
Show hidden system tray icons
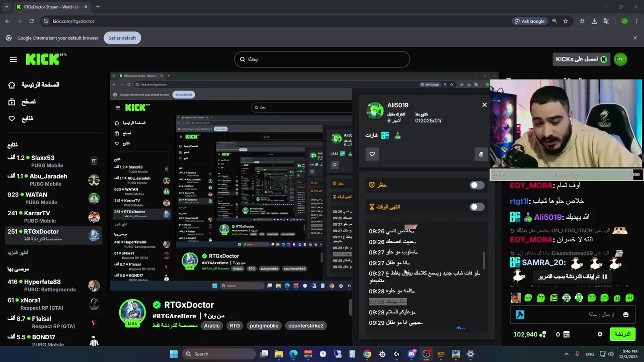click(566, 354)
